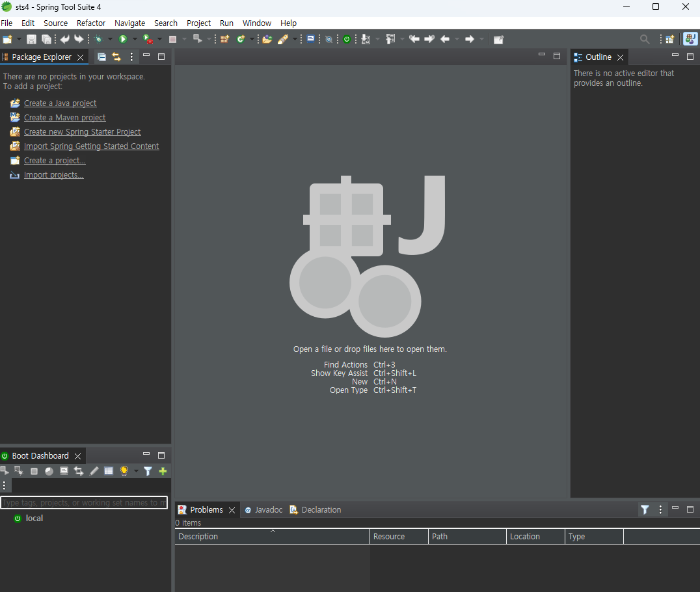This screenshot has height=592, width=700.
Task: Enable the lightbulb toggle in Boot Dashboard
Action: coord(124,470)
